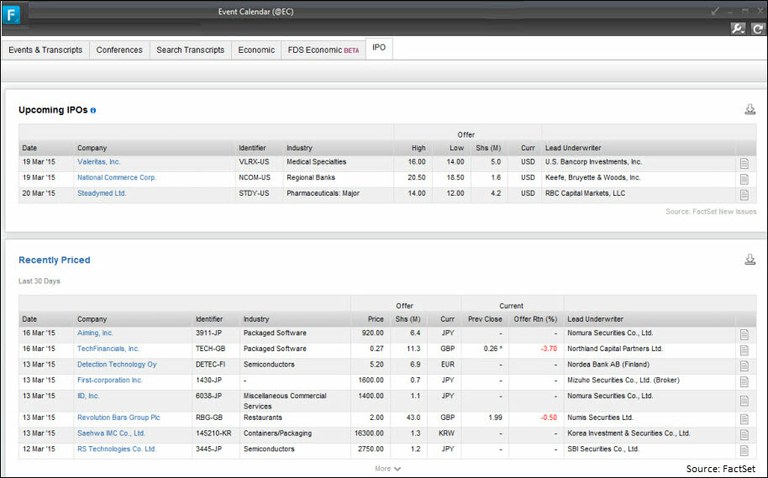Select the Economic tab
This screenshot has width=768, height=478.
tap(256, 50)
